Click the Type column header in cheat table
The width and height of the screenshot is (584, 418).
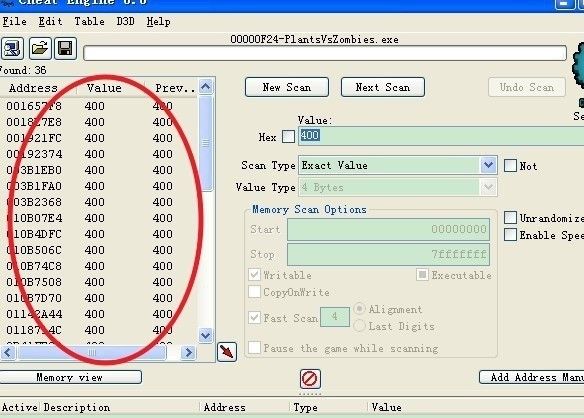click(x=305, y=408)
